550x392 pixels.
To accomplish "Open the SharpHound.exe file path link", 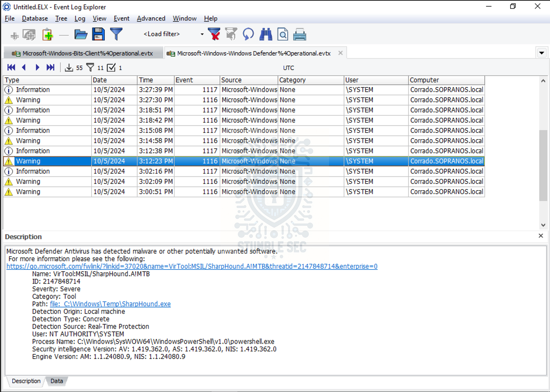I will pos(110,304).
